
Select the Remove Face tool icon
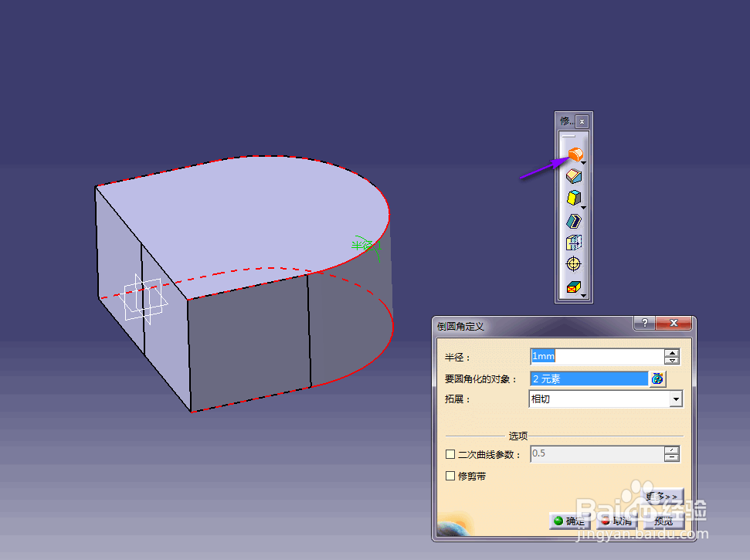(573, 287)
